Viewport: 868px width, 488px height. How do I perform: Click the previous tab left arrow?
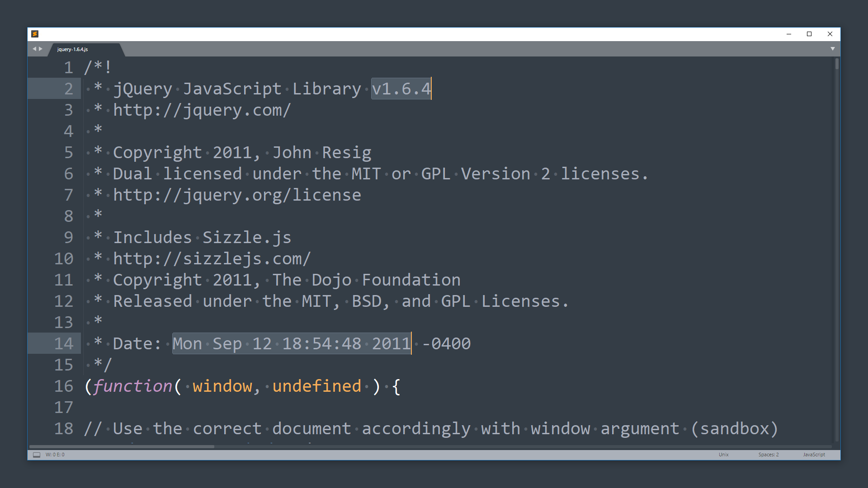pos(34,49)
